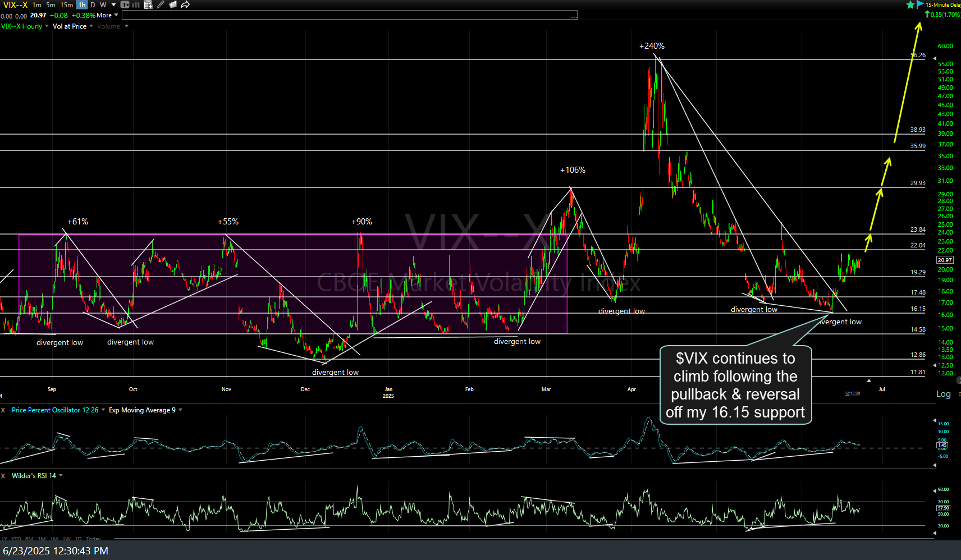Click the bar chart style icon
The width and height of the screenshot is (961, 560).
136,5
